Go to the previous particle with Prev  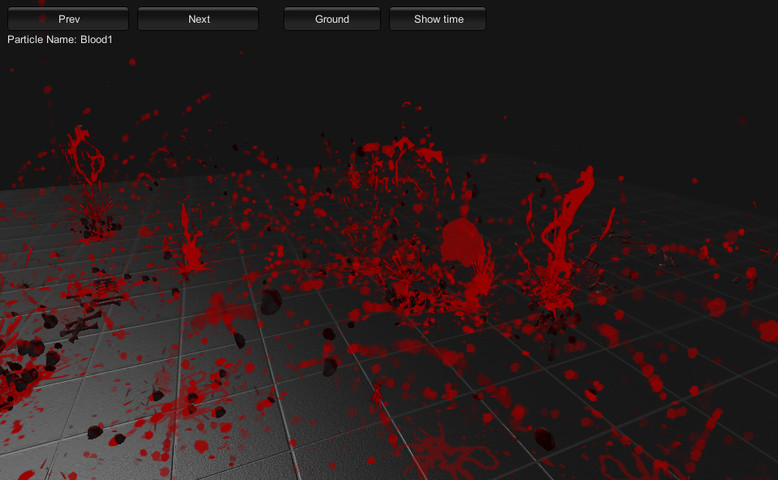point(68,19)
